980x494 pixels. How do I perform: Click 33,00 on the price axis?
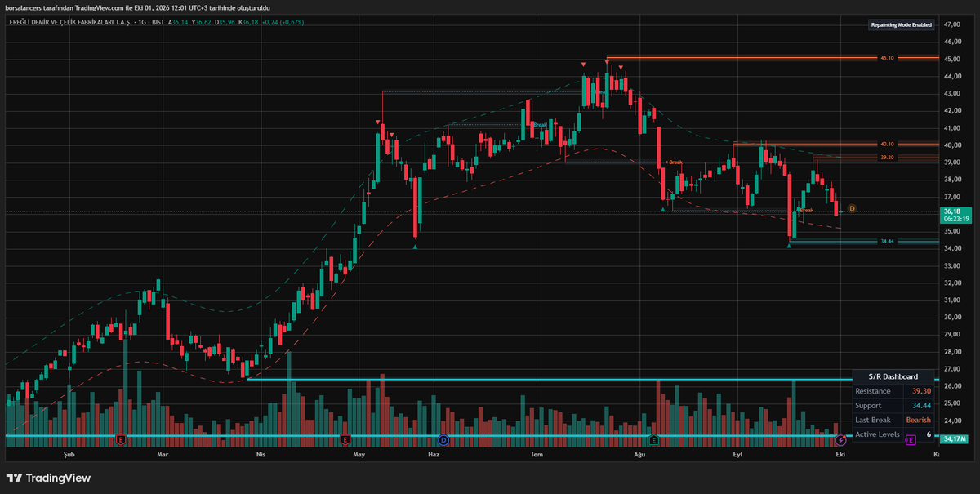coord(952,265)
